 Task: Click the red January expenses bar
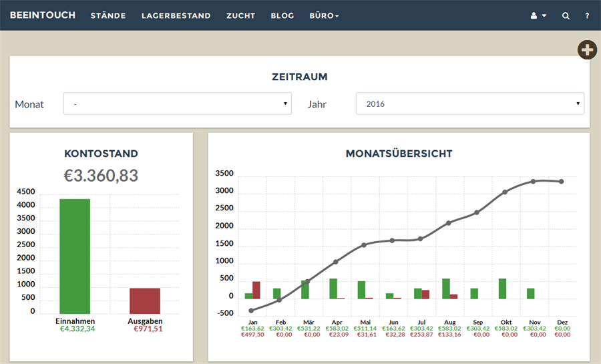click(256, 291)
